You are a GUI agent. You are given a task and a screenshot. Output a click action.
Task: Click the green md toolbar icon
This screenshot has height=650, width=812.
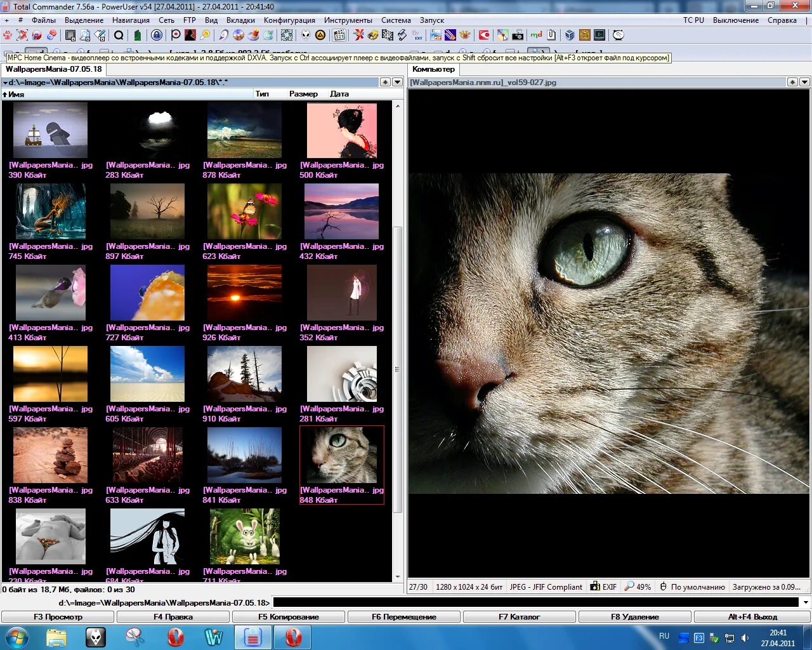(536, 35)
